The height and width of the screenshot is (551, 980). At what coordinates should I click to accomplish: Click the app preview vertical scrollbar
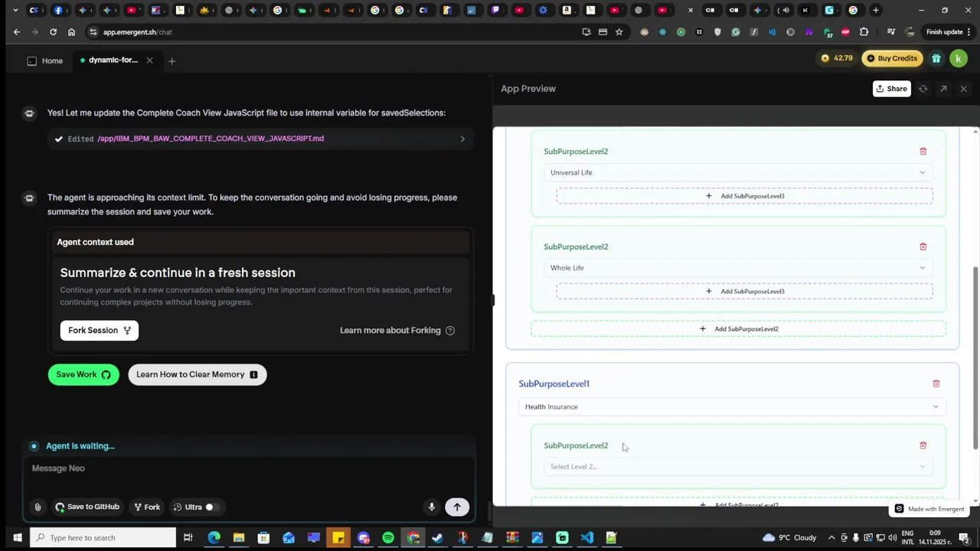point(975,358)
